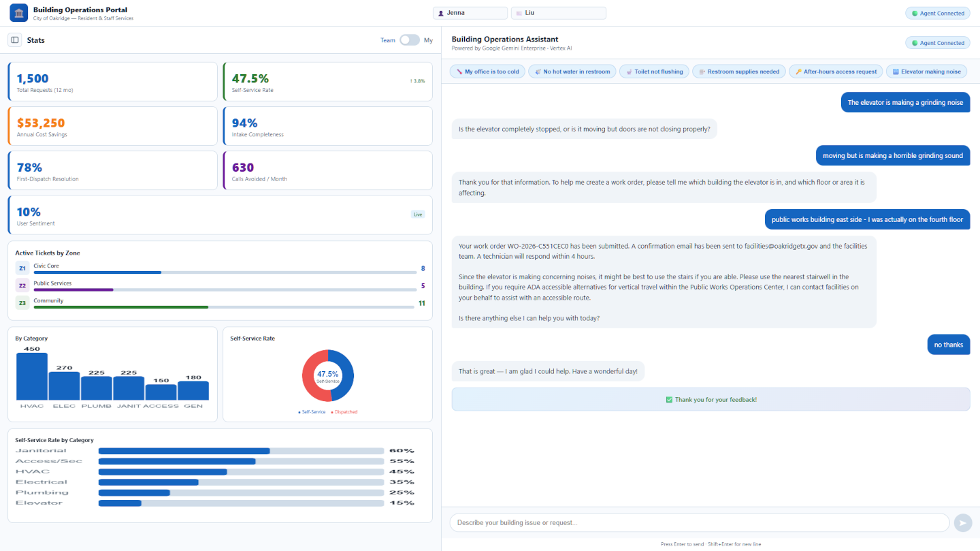
Task: Click the Jenna first name field
Action: coord(470,13)
